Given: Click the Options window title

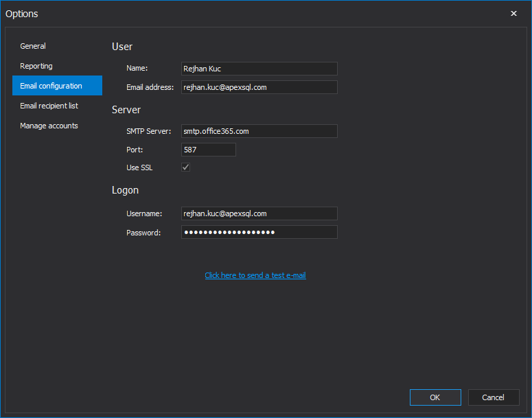Looking at the screenshot, I should click(22, 14).
